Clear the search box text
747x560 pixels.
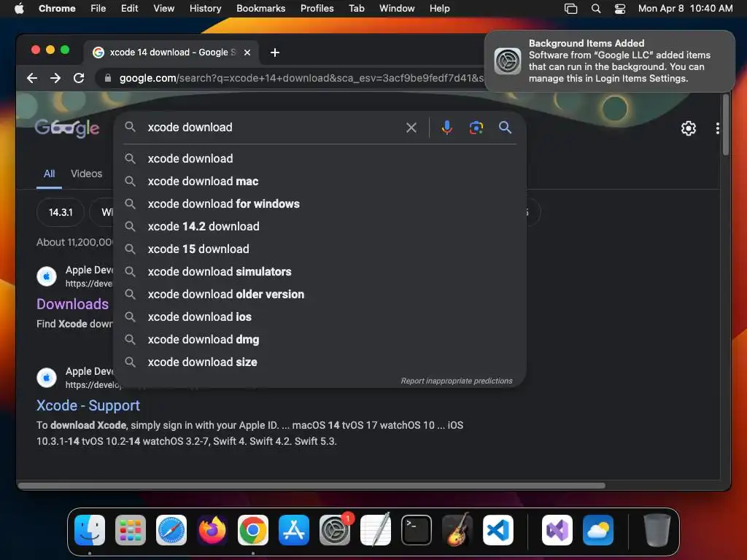pyautogui.click(x=411, y=128)
